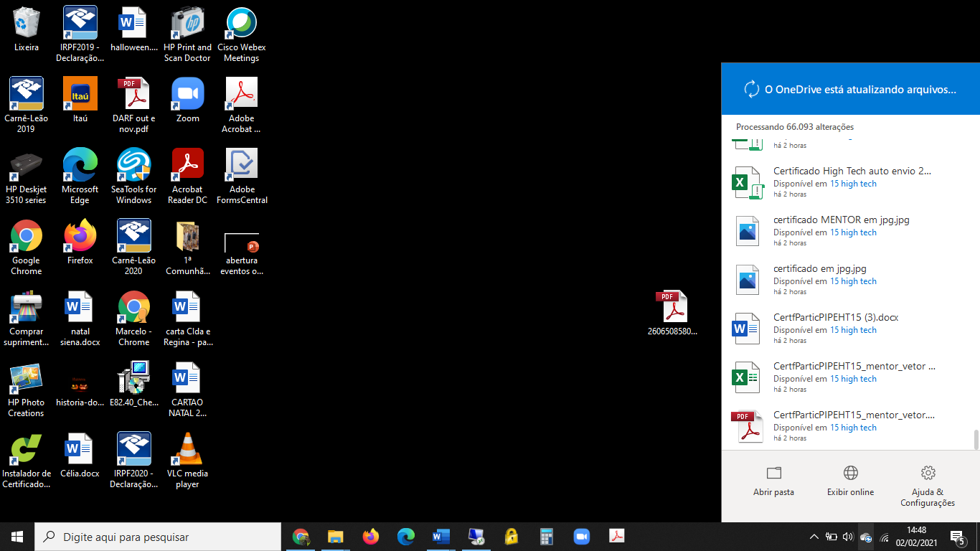Screen dimensions: 980x551
Task: Open the yellow padlock app in taskbar
Action: [512, 537]
